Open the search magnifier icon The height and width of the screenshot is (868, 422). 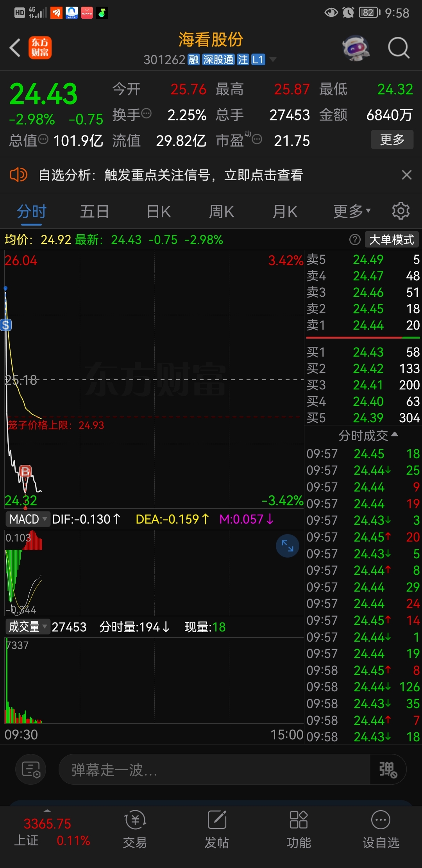399,48
